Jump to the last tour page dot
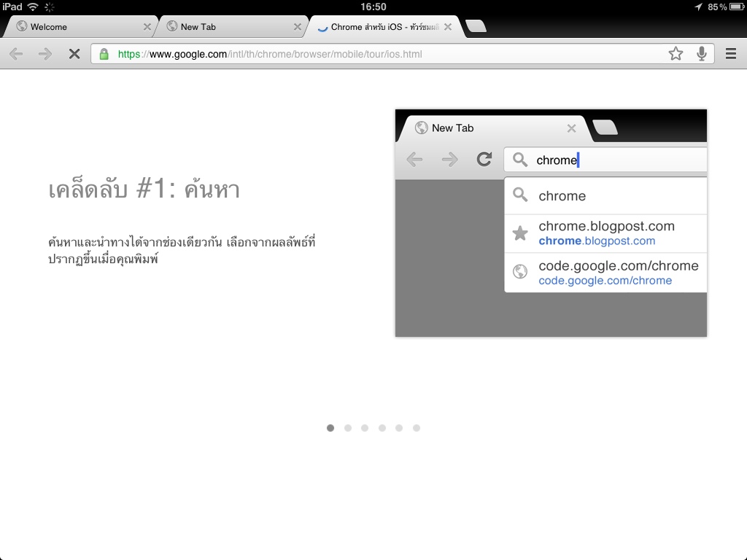The width and height of the screenshot is (747, 560). (417, 428)
